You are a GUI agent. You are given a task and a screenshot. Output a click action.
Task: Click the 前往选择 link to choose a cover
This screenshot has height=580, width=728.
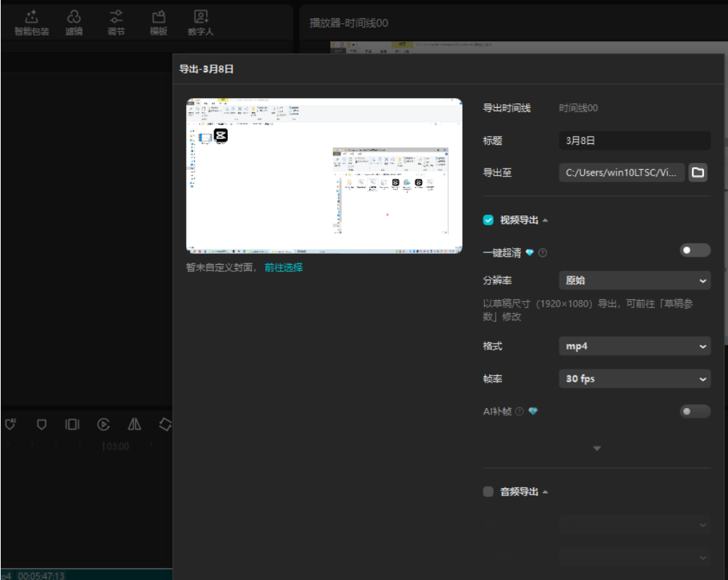284,268
